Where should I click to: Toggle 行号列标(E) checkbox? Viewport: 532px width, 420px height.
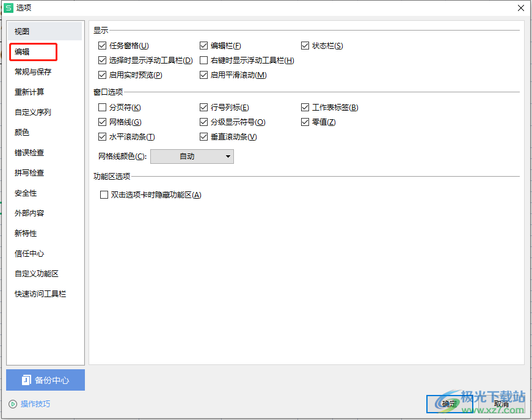(203, 107)
